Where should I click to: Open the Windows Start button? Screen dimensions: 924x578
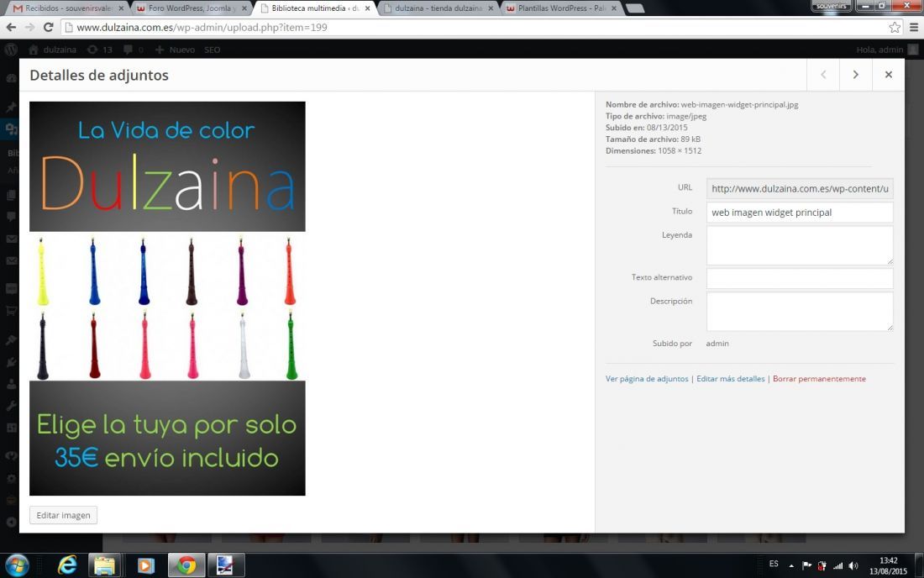(x=17, y=565)
